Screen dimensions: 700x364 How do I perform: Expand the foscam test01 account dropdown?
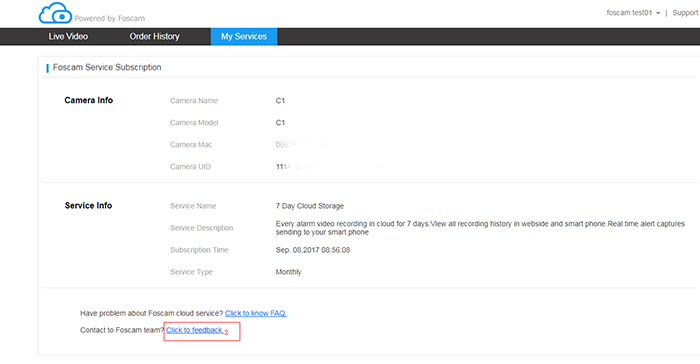(x=633, y=13)
